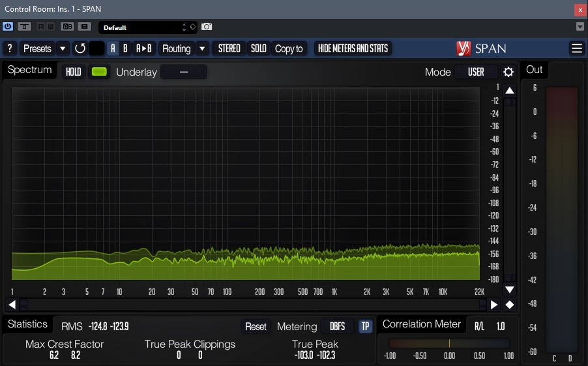Click the undo circular arrow icon
Image resolution: width=588 pixels, height=366 pixels.
pos(80,48)
